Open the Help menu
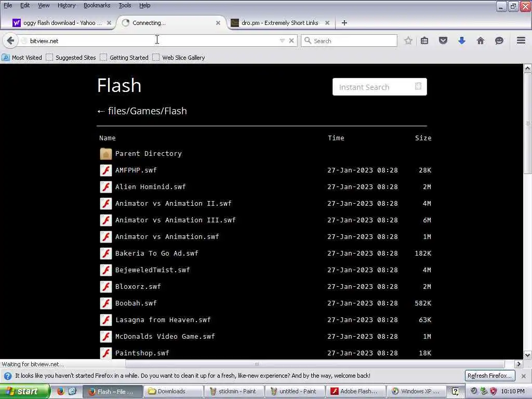The image size is (532, 399). [145, 5]
